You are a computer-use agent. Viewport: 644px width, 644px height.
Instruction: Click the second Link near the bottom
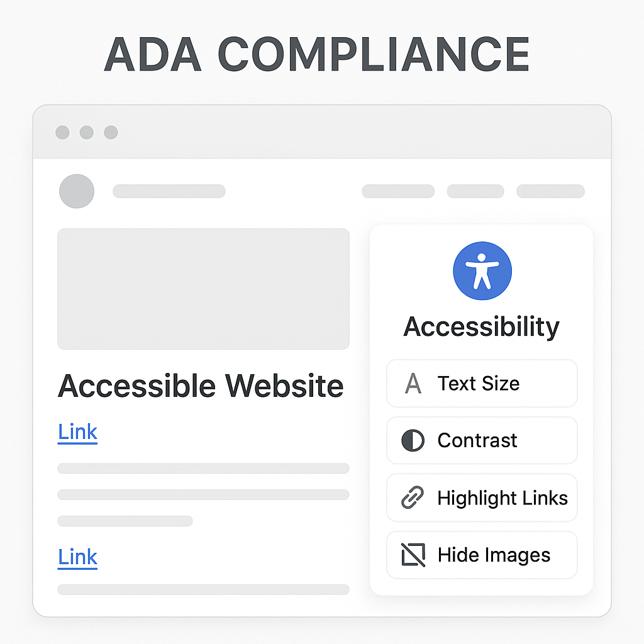(77, 558)
